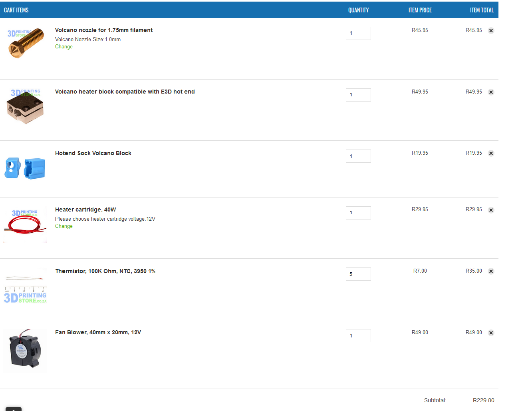Open the Volcano heater block thumbnail
Screen dimensions: 532x411
point(25,106)
